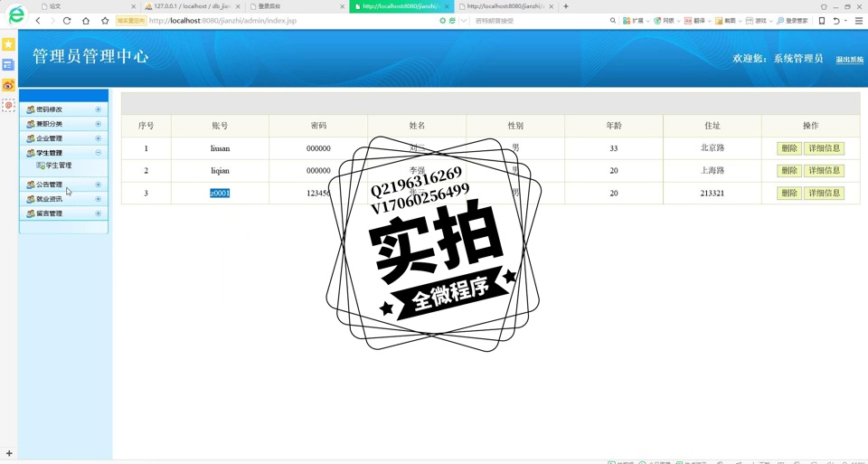This screenshot has width=868, height=464.
Task: Click the search magnifier icon
Action: pos(613,21)
